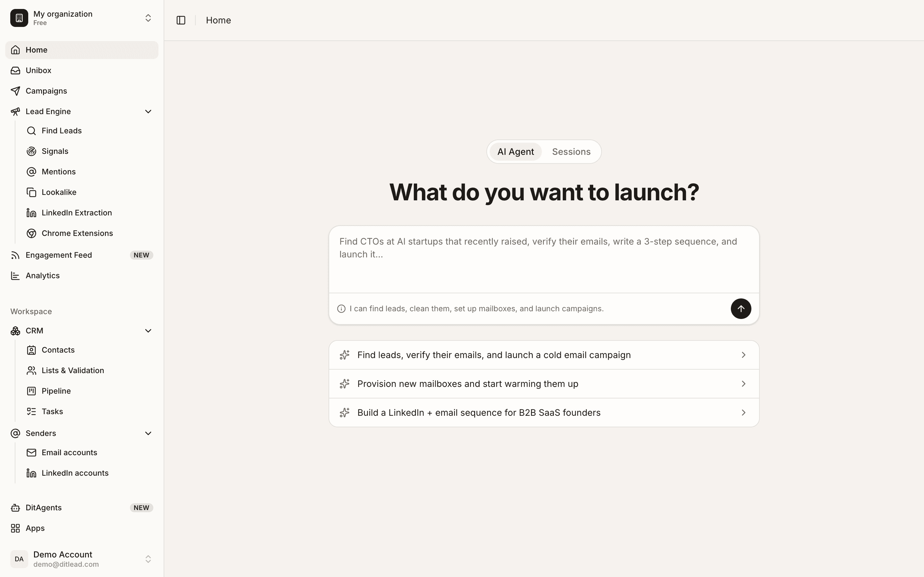924x577 pixels.
Task: Choose Provision new mailboxes suggestion
Action: 544,384
